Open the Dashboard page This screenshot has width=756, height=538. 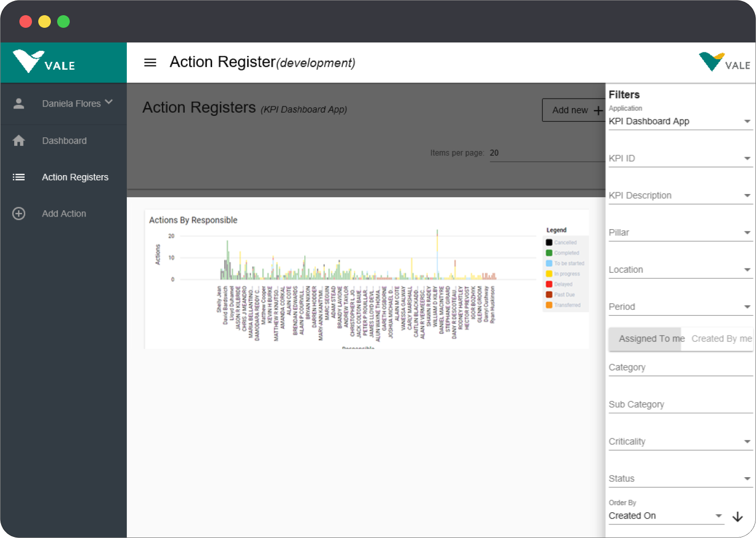pyautogui.click(x=64, y=141)
